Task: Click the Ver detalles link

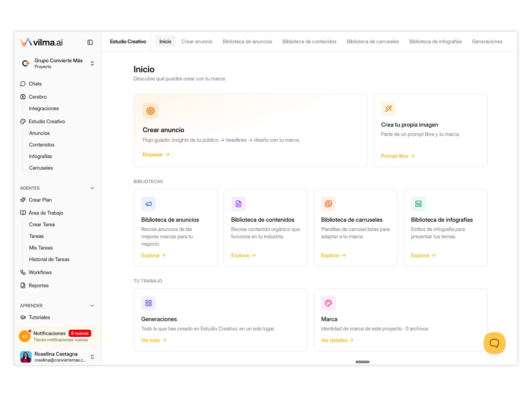Action: [337, 340]
